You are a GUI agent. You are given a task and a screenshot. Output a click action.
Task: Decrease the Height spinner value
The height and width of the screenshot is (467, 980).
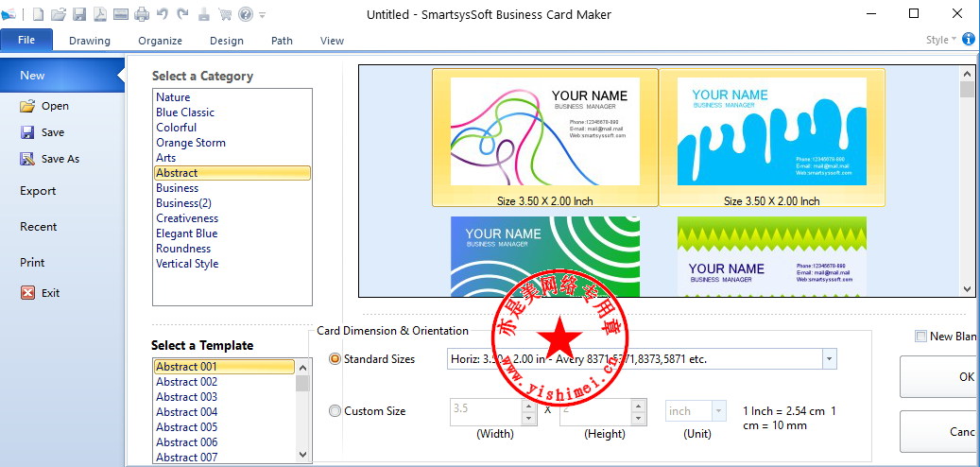(x=638, y=418)
